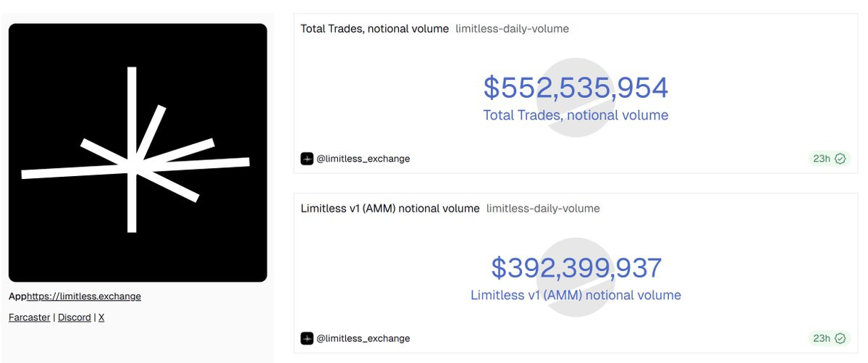Click the verified checkmark icon in the Total Trades panel
Image resolution: width=868 pixels, height=363 pixels.
[x=840, y=159]
